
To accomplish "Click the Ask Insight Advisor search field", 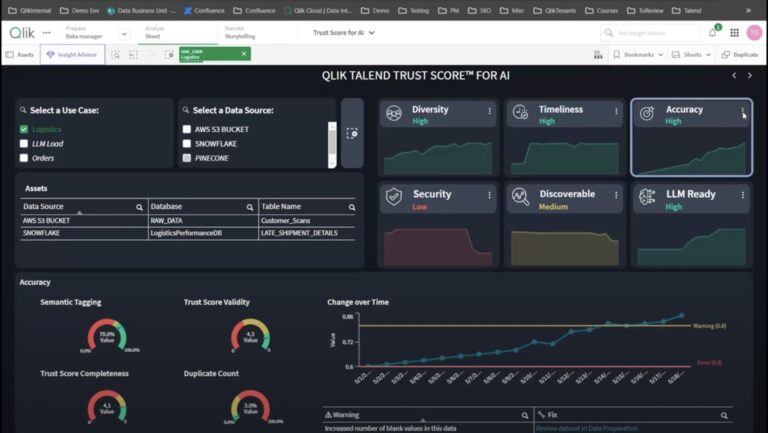I will 650,32.
